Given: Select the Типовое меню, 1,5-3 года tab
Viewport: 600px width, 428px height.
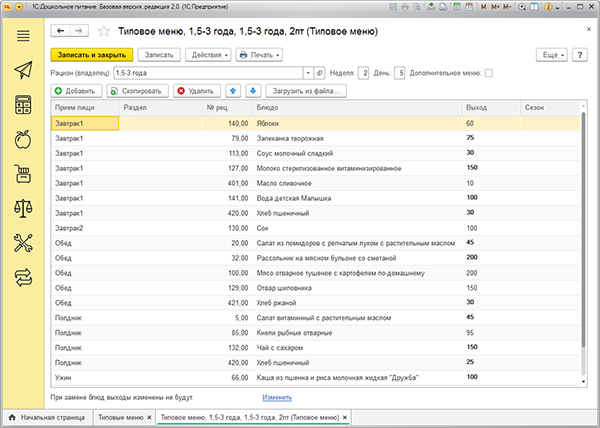Looking at the screenshot, I should pyautogui.click(x=249, y=417).
